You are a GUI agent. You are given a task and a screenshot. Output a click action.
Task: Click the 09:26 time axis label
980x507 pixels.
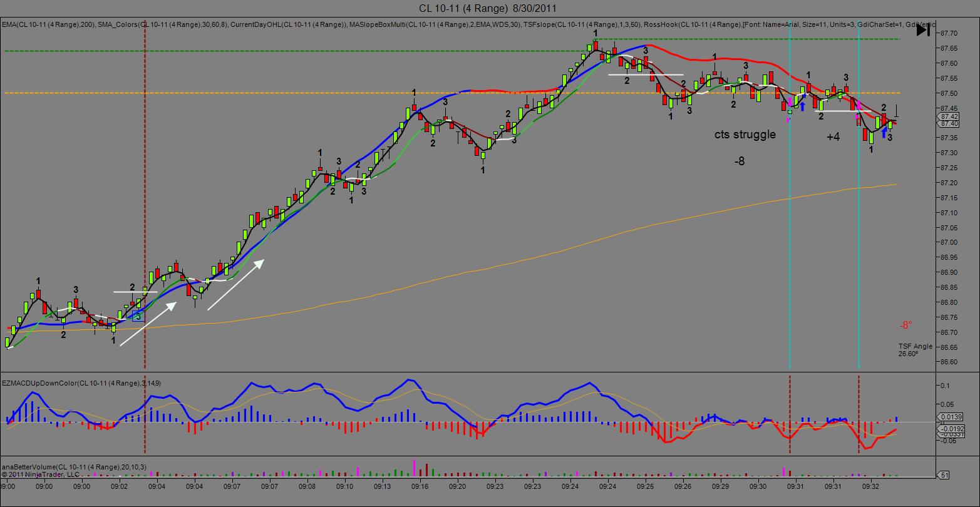click(x=683, y=486)
